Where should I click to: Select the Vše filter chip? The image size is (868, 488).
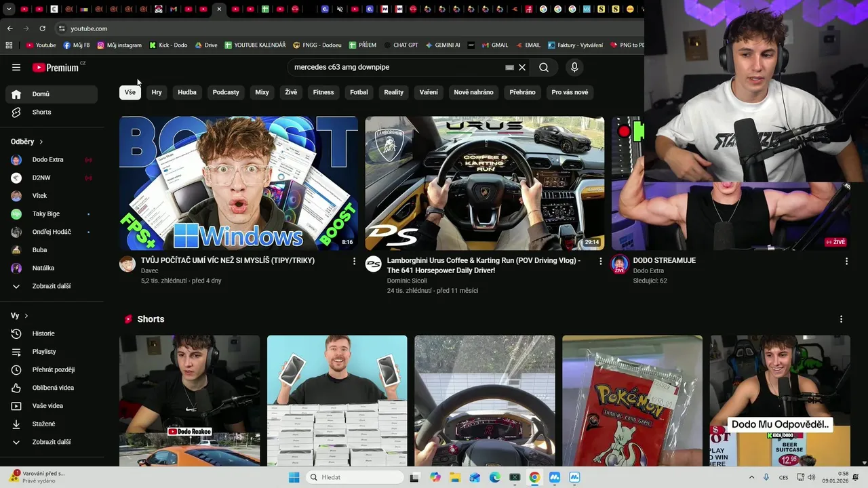coord(130,92)
